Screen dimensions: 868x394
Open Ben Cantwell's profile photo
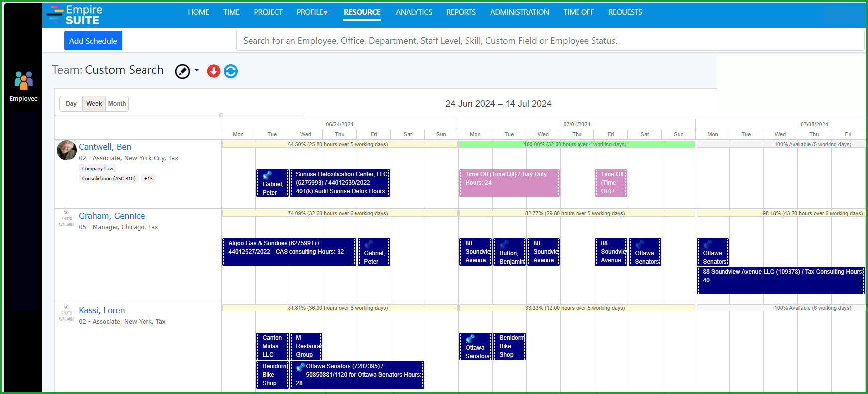coord(67,150)
